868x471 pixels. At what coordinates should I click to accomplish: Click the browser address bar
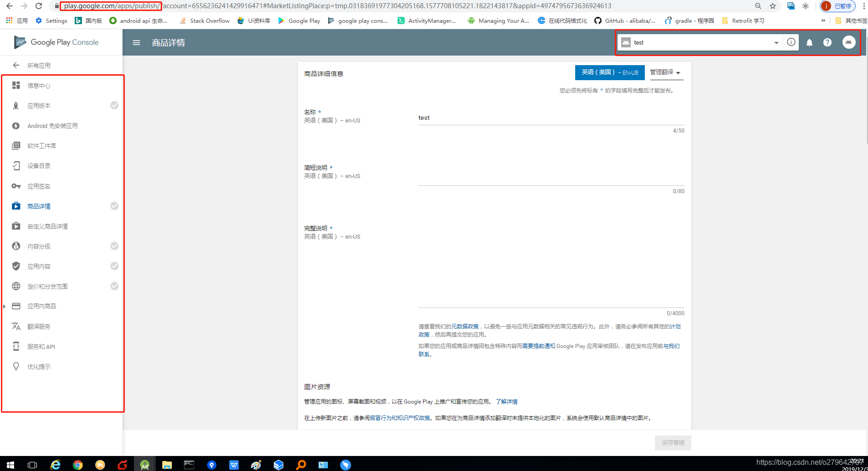(x=401, y=6)
